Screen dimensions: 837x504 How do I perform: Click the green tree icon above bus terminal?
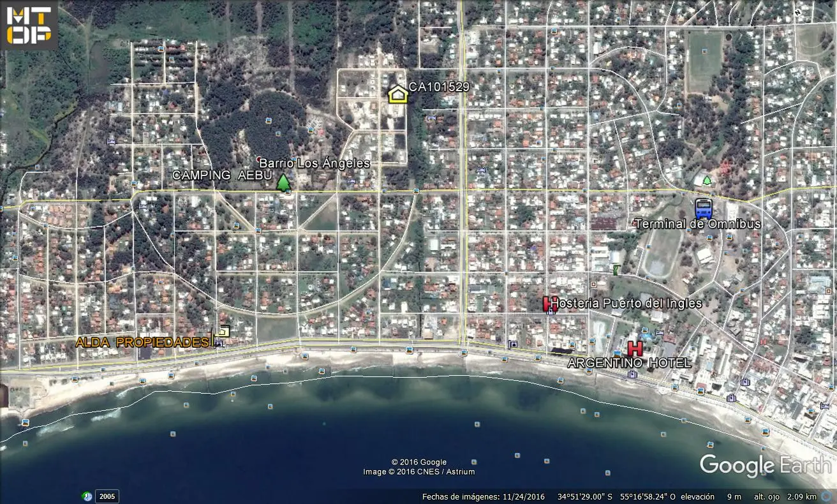point(707,181)
